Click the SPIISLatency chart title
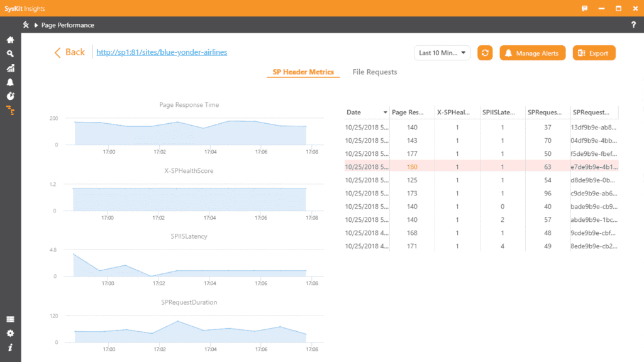Screen dimensions: 644x362 click(x=189, y=236)
